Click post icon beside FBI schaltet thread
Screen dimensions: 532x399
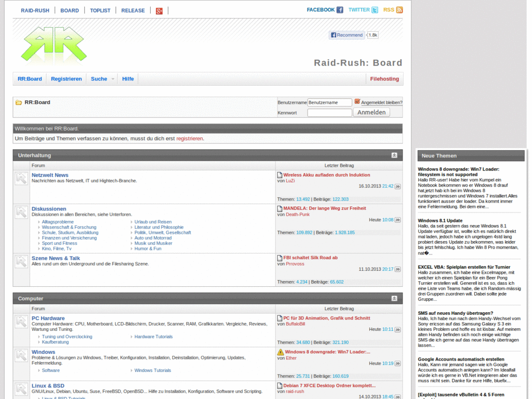click(x=280, y=258)
